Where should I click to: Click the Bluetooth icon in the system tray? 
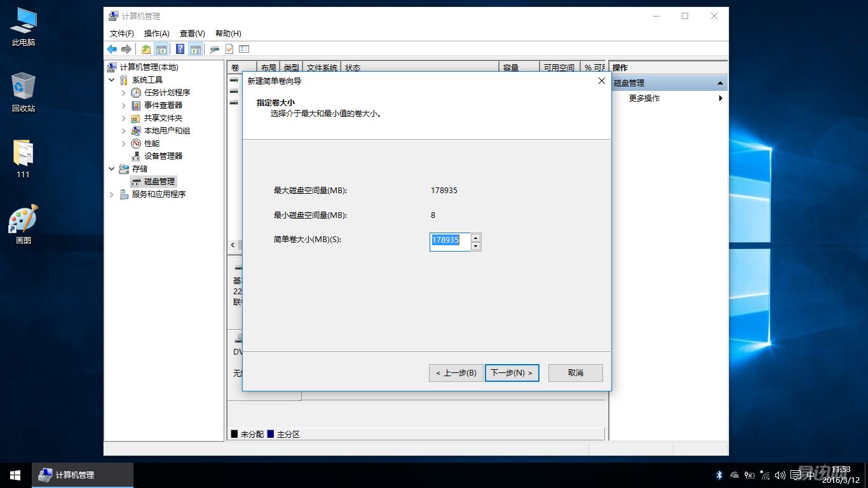click(x=719, y=475)
